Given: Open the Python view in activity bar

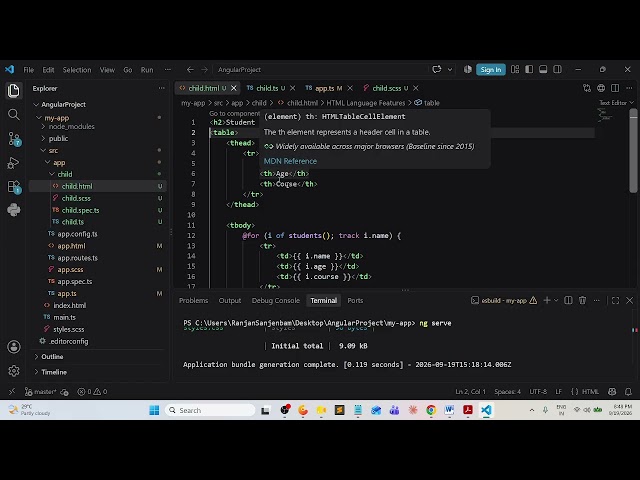Looking at the screenshot, I should (13, 210).
